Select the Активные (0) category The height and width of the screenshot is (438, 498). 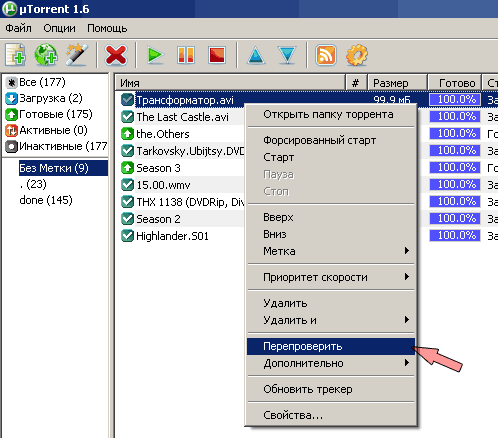coord(46,130)
